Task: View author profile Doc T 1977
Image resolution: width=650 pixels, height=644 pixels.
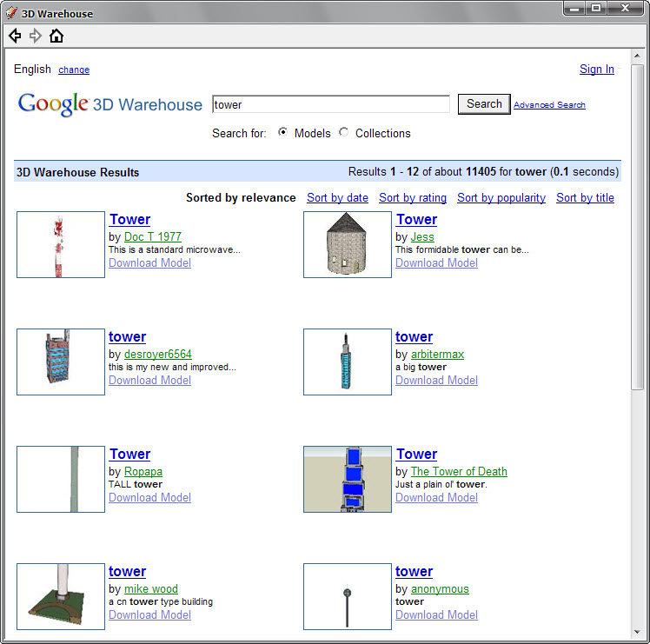Action: pyautogui.click(x=153, y=236)
